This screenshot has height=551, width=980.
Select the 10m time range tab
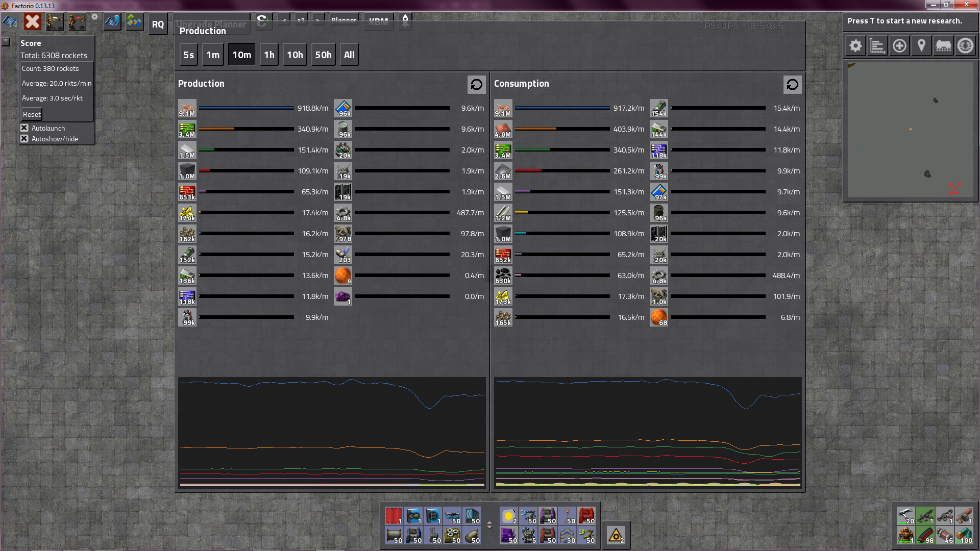click(242, 55)
